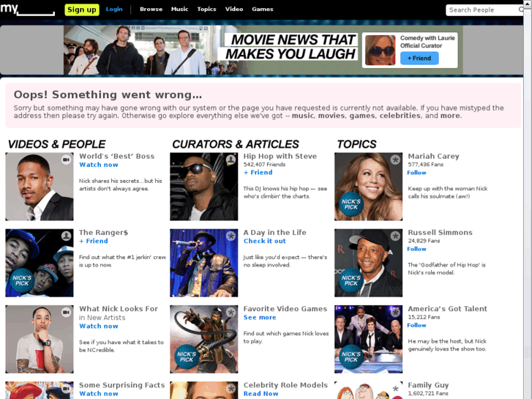Click the 'movies' link in error message

click(331, 116)
